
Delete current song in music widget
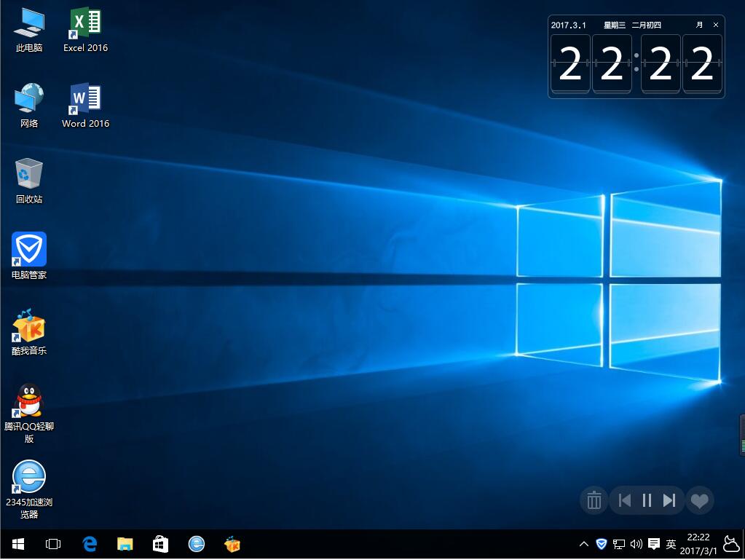(594, 500)
